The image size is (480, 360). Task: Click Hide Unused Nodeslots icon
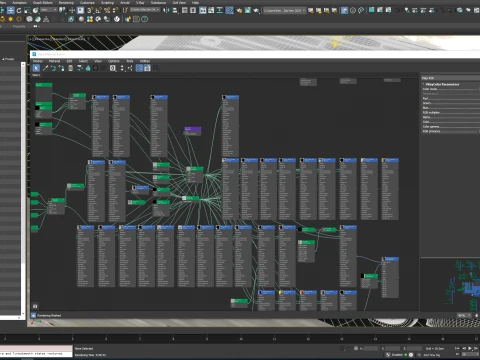coord(88,68)
